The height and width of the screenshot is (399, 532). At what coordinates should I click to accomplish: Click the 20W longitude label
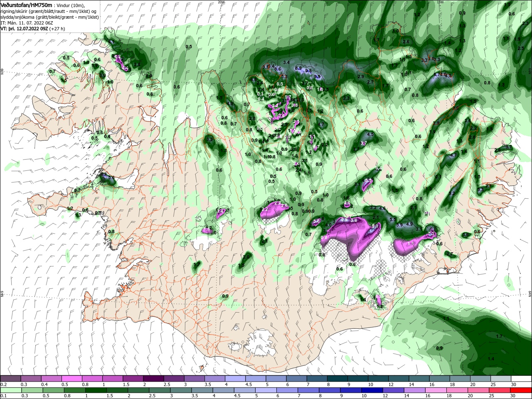click(x=221, y=2)
